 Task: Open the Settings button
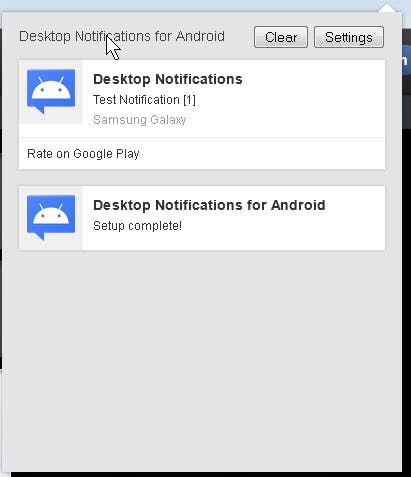(x=349, y=37)
